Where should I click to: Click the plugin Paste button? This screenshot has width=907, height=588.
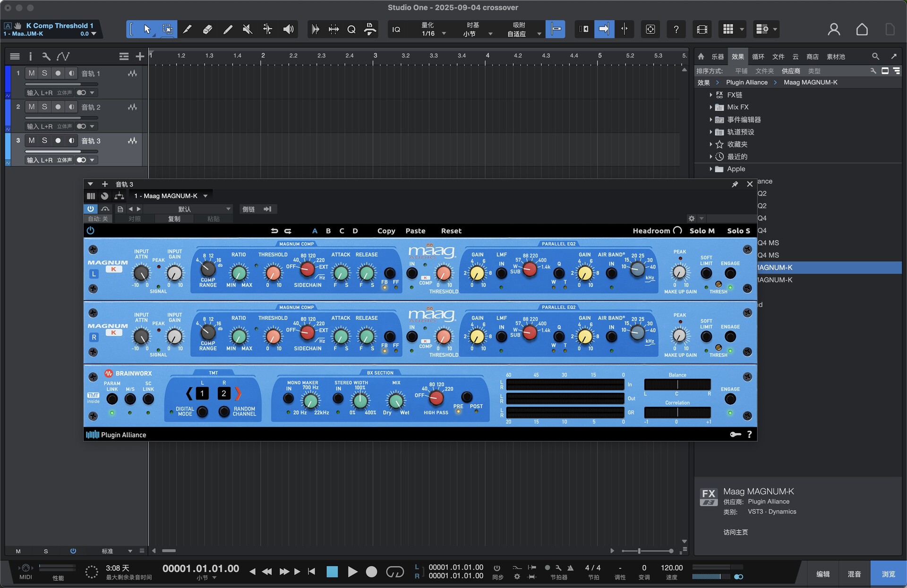(x=415, y=230)
